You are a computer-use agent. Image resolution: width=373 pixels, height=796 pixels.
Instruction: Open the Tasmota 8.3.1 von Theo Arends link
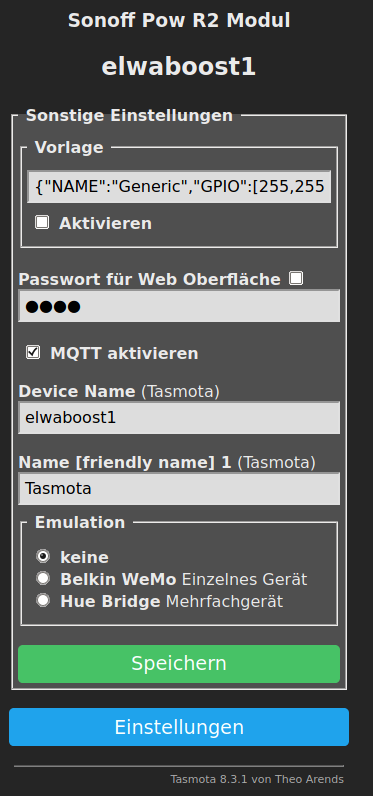click(257, 779)
